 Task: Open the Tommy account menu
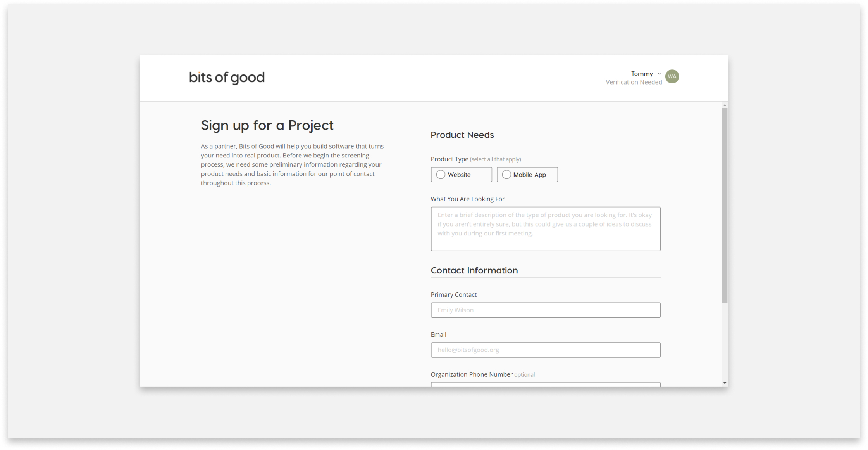click(x=642, y=74)
